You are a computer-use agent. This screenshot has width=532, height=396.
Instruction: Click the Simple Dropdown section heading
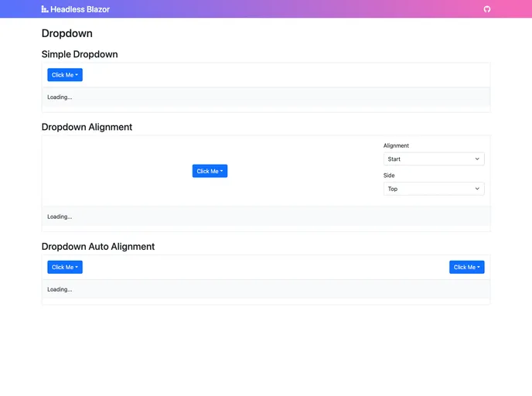coord(80,54)
